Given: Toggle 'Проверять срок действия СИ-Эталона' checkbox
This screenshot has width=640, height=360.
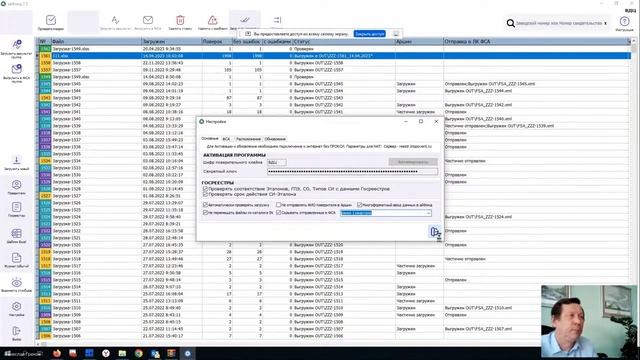Looking at the screenshot, I should [x=205, y=194].
